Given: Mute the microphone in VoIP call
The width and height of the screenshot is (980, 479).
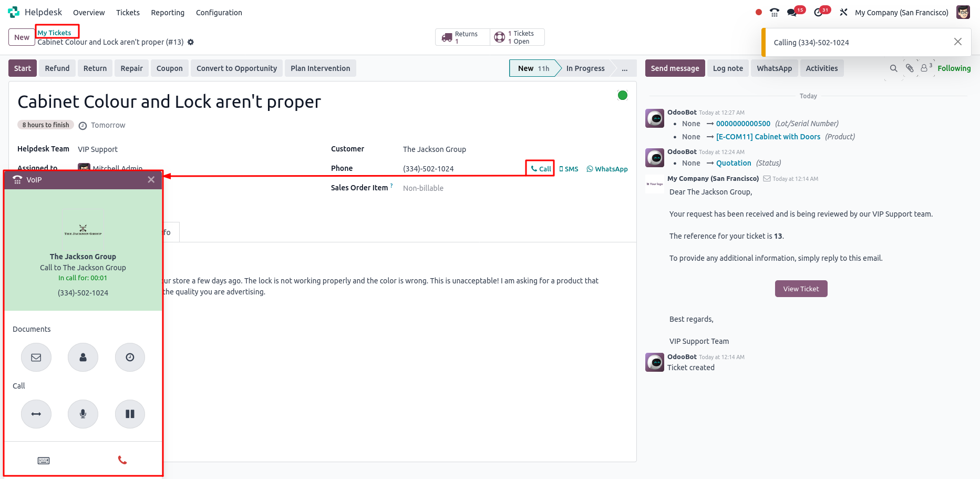Looking at the screenshot, I should tap(83, 414).
